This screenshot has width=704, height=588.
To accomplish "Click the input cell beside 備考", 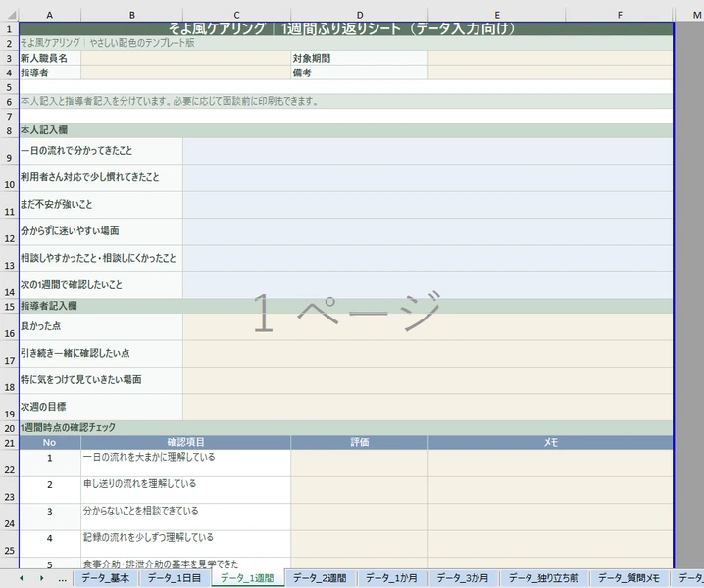I will [550, 73].
